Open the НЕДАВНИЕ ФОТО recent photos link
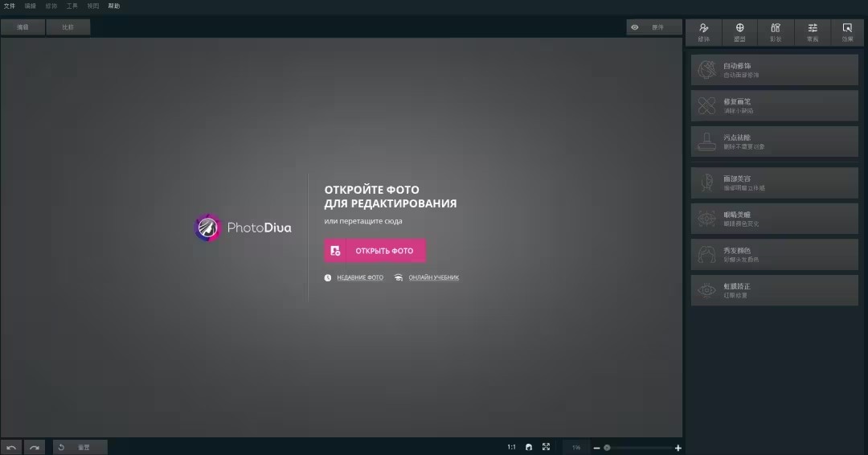868x455 pixels. [x=359, y=277]
